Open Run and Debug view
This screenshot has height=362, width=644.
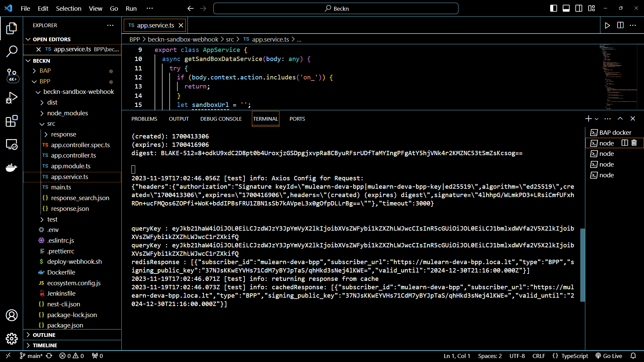coord(11,98)
